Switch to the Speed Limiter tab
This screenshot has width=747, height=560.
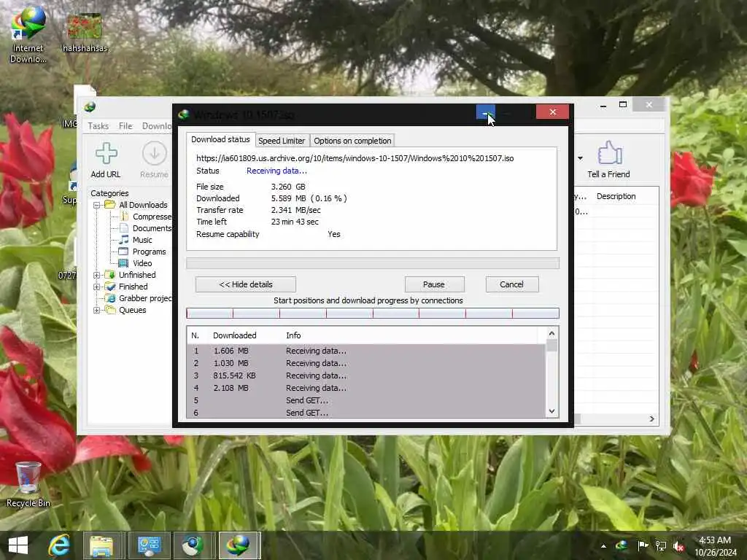[282, 141]
